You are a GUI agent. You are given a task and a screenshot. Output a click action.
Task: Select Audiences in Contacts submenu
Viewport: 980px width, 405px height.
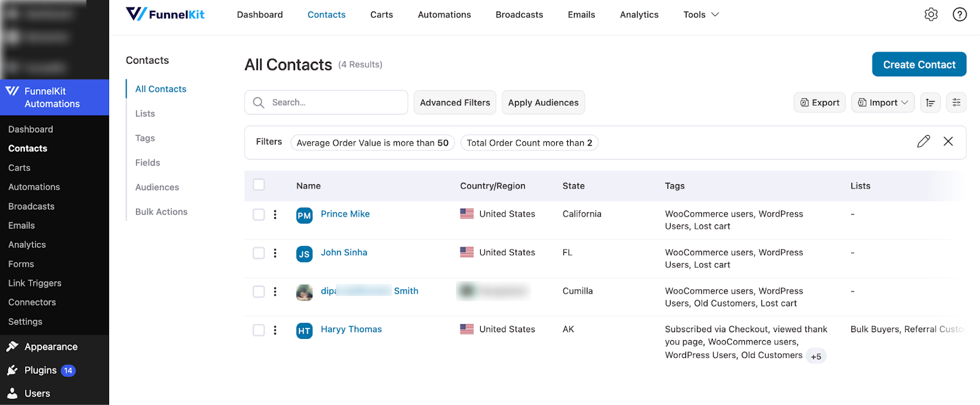[157, 187]
